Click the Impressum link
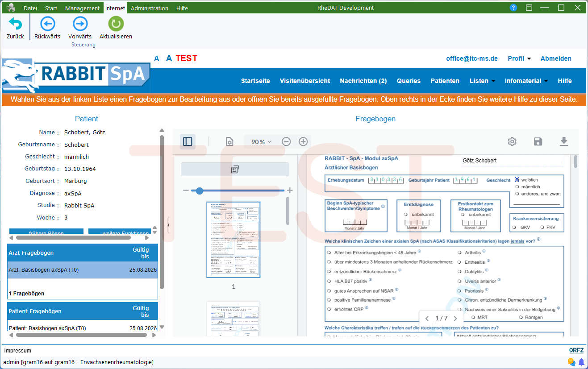Viewport: 588px width, 369px height. click(18, 351)
